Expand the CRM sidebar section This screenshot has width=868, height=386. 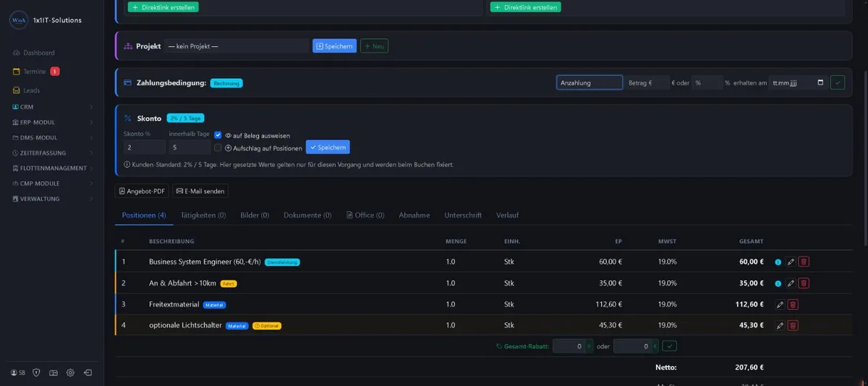(x=53, y=107)
